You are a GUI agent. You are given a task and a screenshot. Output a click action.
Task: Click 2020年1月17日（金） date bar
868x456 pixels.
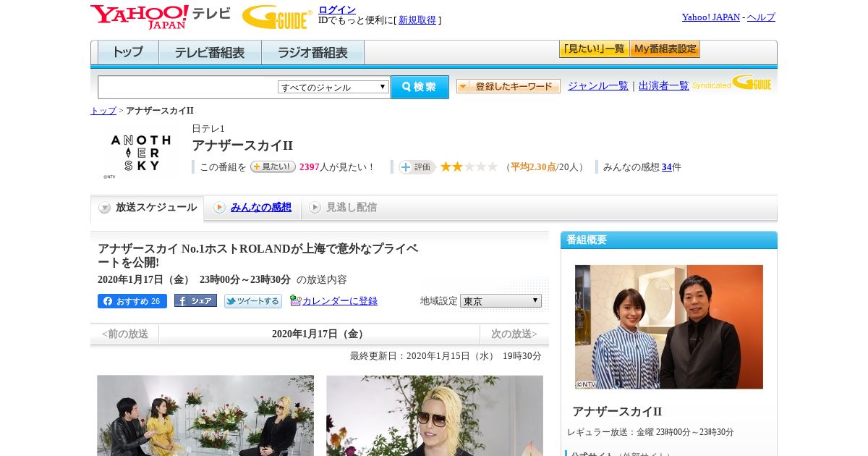pyautogui.click(x=319, y=334)
